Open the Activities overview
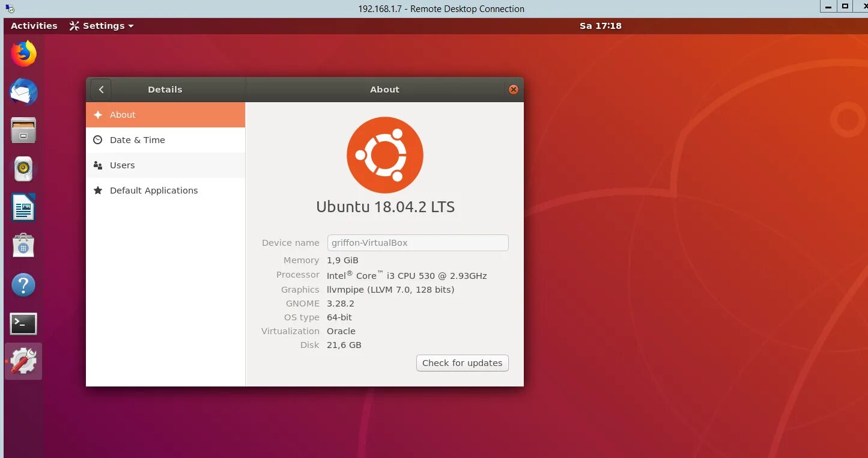This screenshot has height=458, width=868. 34,26
